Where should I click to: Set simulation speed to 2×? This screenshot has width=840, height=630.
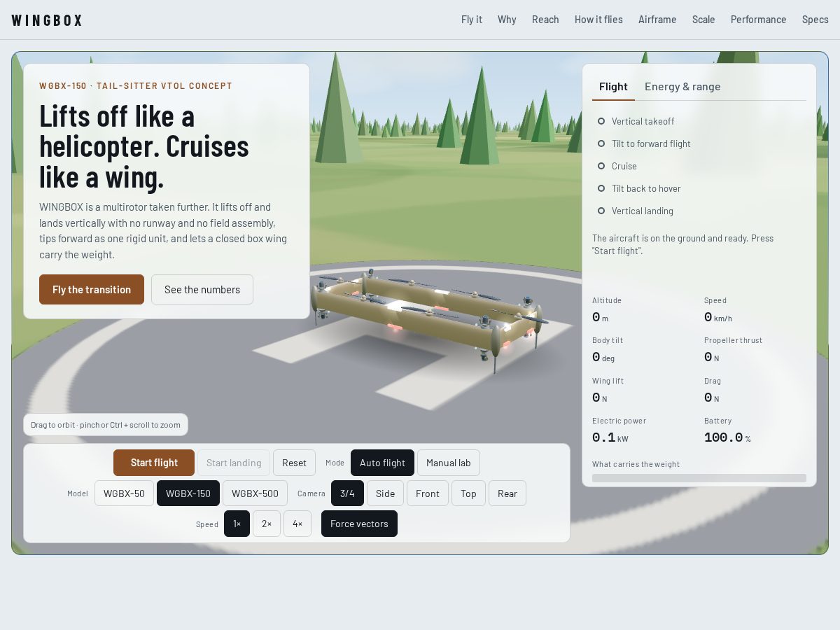coord(267,524)
